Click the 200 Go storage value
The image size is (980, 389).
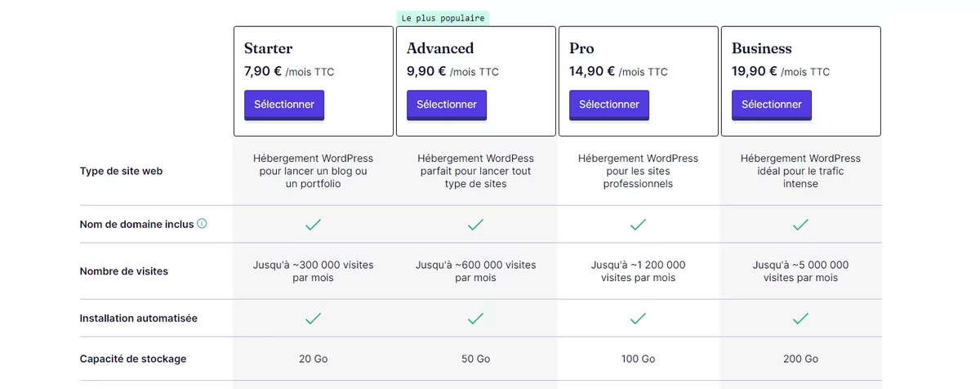(x=800, y=359)
